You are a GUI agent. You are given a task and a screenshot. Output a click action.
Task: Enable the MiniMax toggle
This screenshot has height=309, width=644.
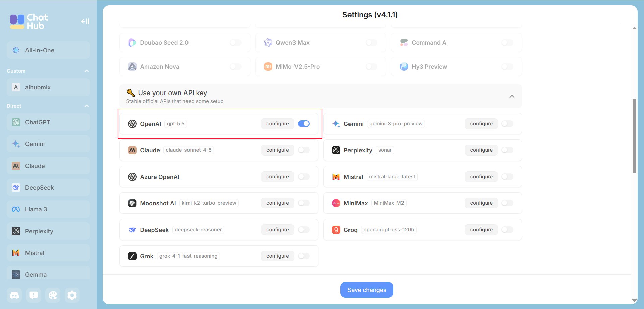click(x=507, y=203)
